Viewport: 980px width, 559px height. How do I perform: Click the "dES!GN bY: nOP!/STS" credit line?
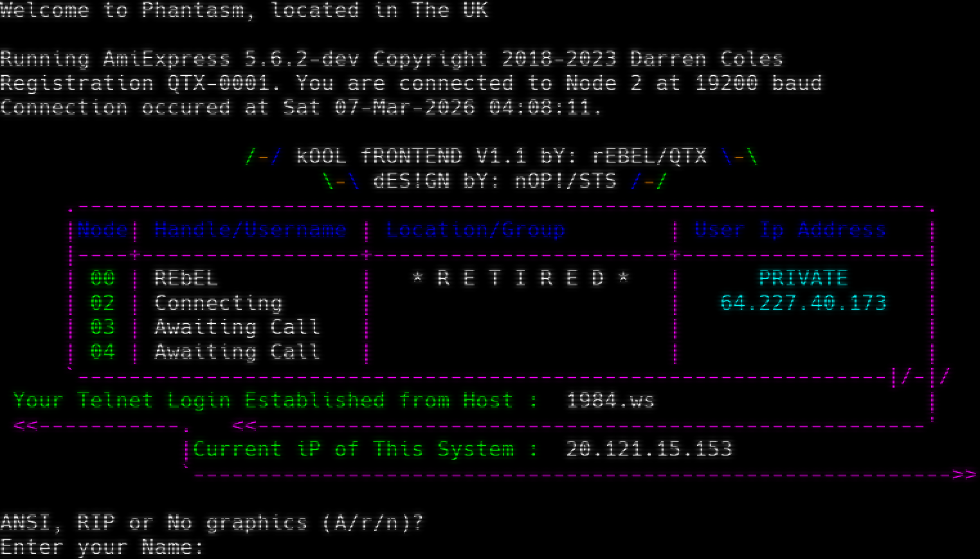[x=494, y=181]
